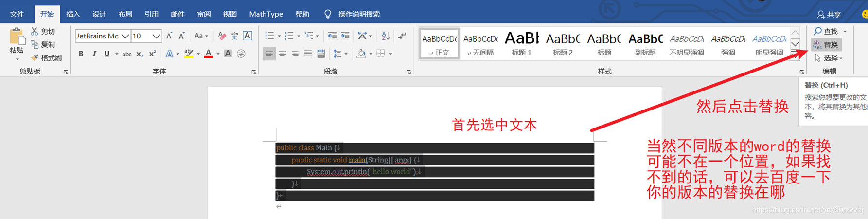The image size is (868, 219).
Task: Click the 操作说明搜索 search field
Action: (359, 14)
